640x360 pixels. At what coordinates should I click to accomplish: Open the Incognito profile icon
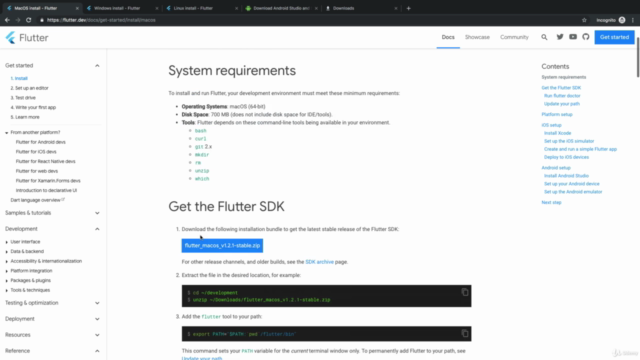(622, 20)
